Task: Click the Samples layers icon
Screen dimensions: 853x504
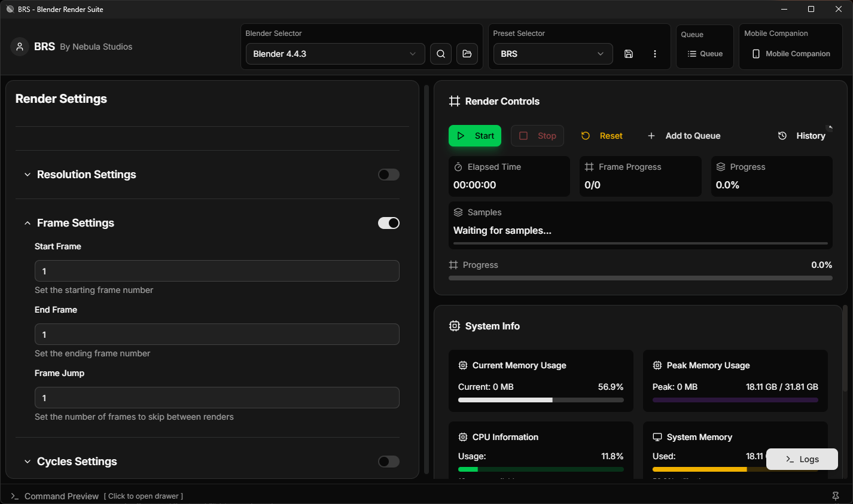Action: click(x=458, y=212)
